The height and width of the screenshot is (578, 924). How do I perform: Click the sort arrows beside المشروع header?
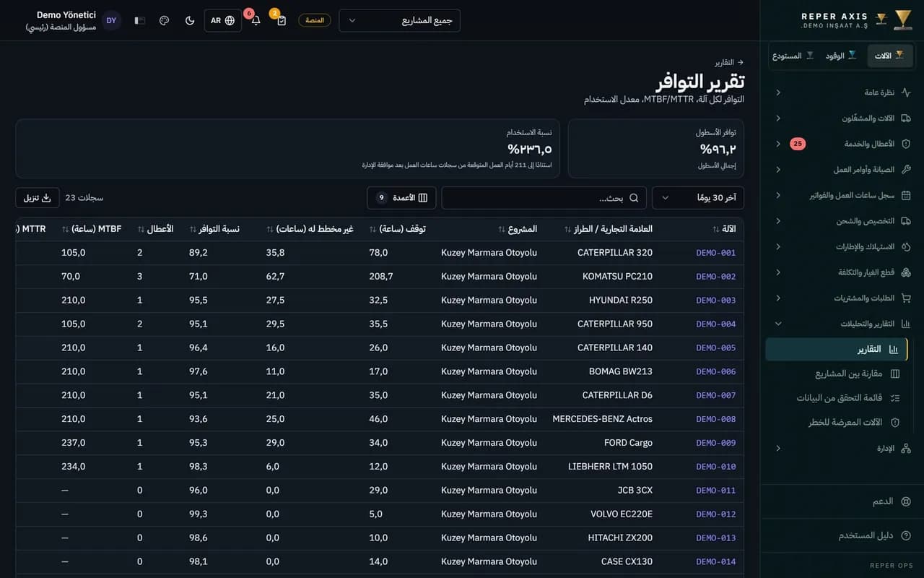coord(502,229)
